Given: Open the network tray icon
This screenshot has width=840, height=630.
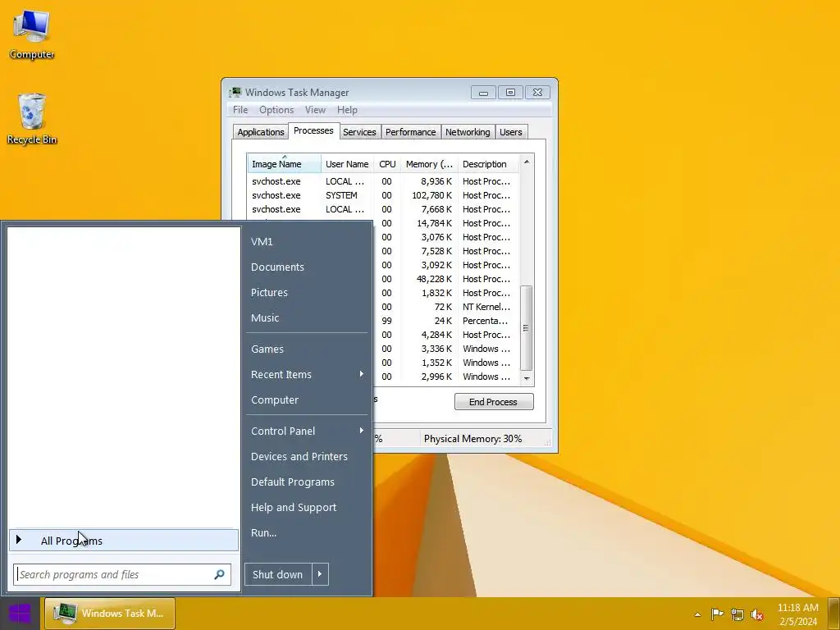Looking at the screenshot, I should [x=737, y=614].
